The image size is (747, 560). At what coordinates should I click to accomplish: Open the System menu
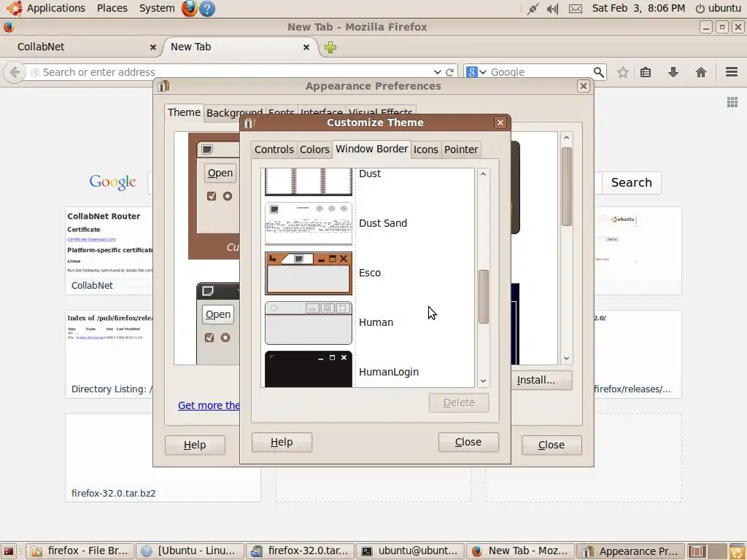[157, 8]
